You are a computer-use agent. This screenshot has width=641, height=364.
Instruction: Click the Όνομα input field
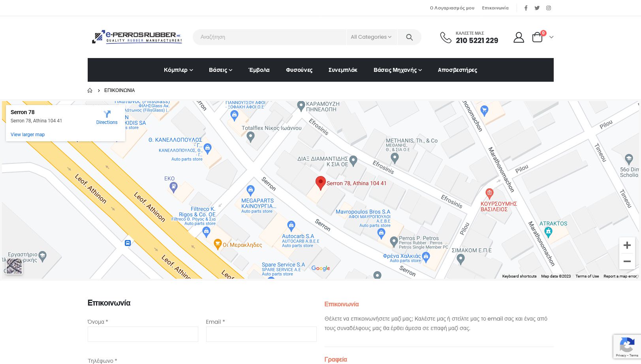click(x=143, y=334)
